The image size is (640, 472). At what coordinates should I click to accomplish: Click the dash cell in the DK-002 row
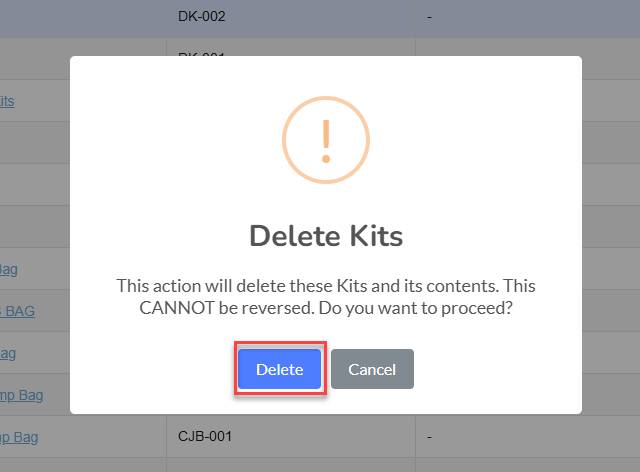click(429, 17)
